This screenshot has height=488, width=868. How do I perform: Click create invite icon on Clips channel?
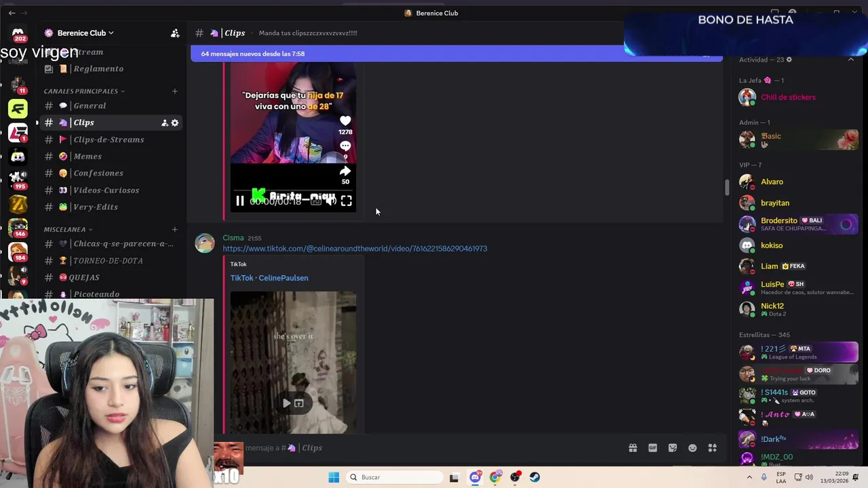(165, 123)
